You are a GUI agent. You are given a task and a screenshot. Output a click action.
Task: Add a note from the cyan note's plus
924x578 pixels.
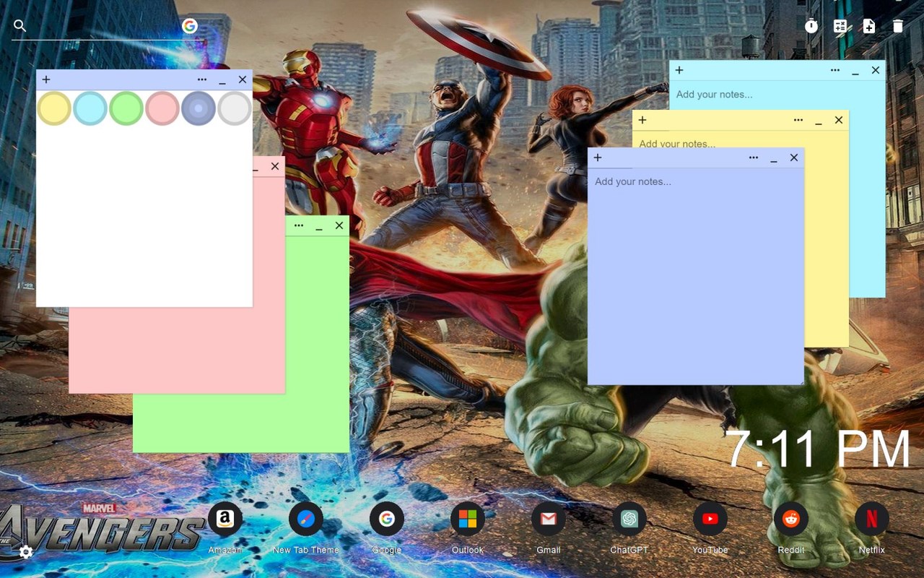(679, 70)
